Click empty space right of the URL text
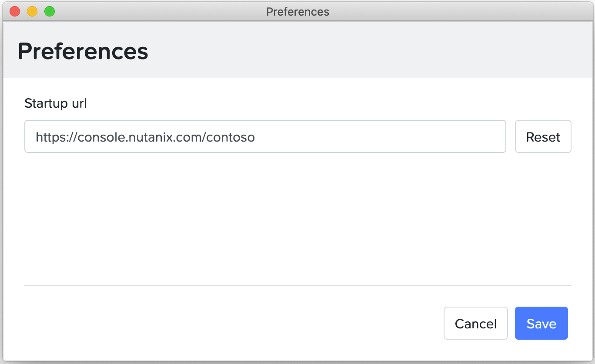Image resolution: width=595 pixels, height=364 pixels. tap(378, 137)
